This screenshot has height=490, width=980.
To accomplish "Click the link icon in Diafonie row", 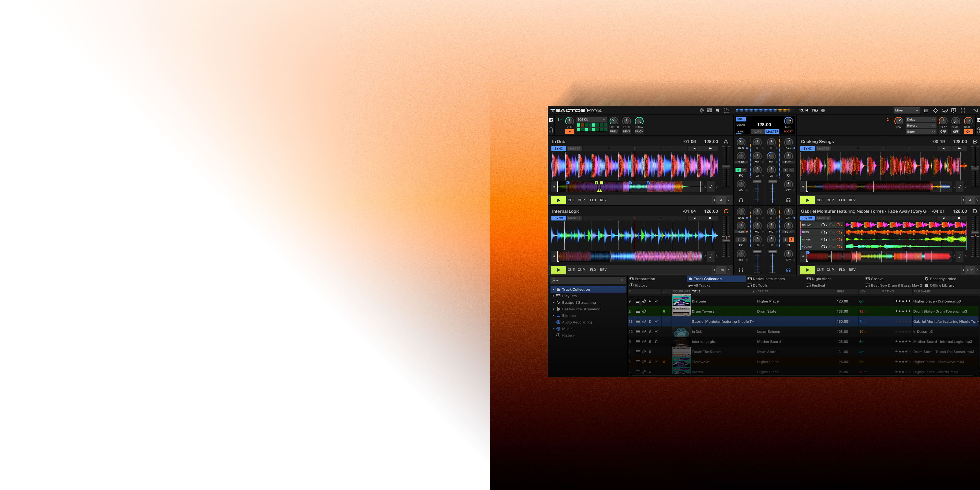I will (x=644, y=301).
